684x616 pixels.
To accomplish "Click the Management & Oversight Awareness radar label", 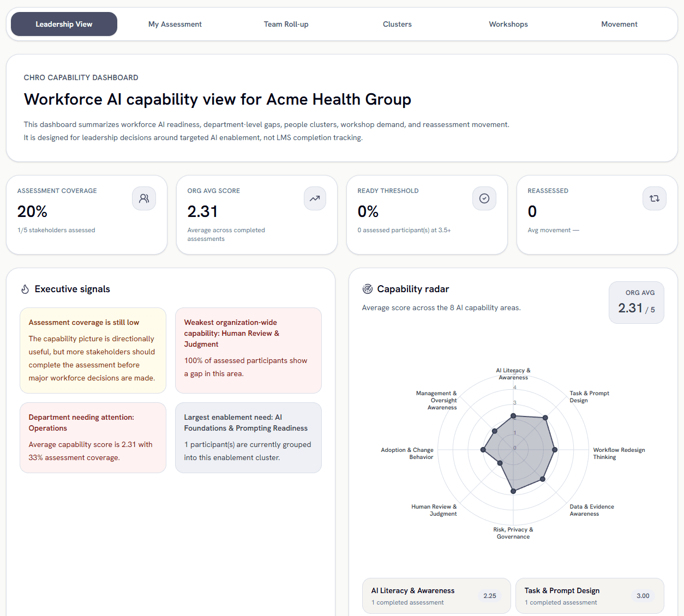I will click(436, 400).
